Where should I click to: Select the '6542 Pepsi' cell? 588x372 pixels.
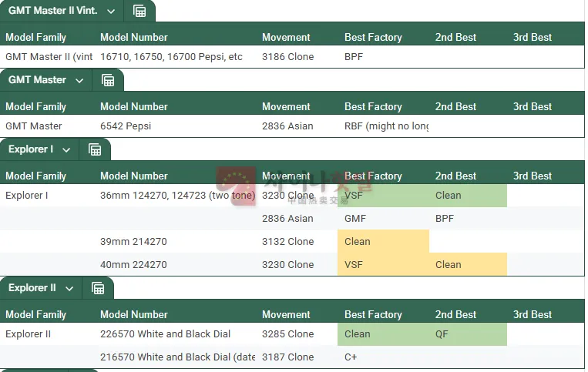pos(126,126)
